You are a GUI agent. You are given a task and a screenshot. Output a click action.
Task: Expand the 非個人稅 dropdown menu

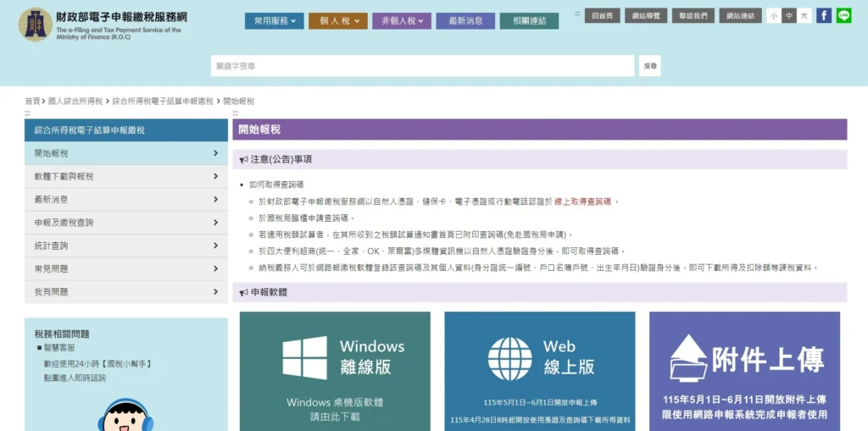402,21
